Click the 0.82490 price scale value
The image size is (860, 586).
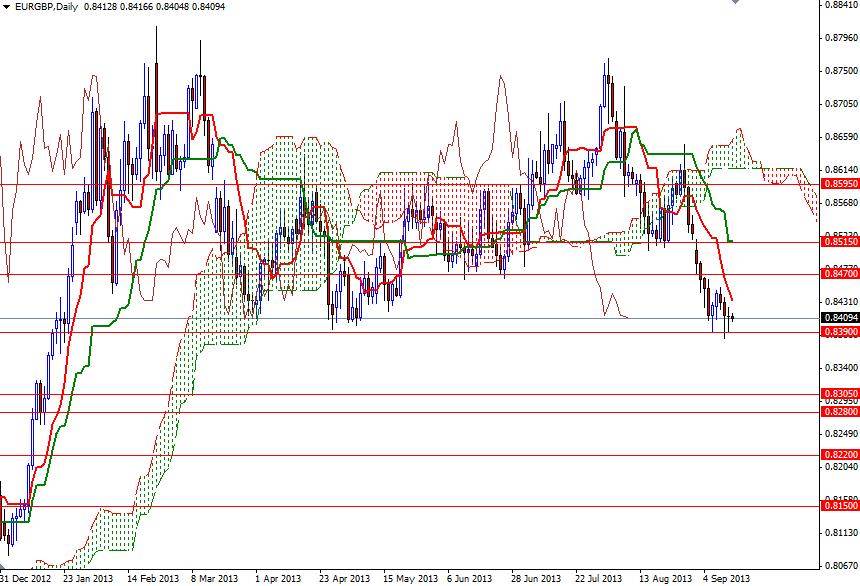(x=841, y=433)
